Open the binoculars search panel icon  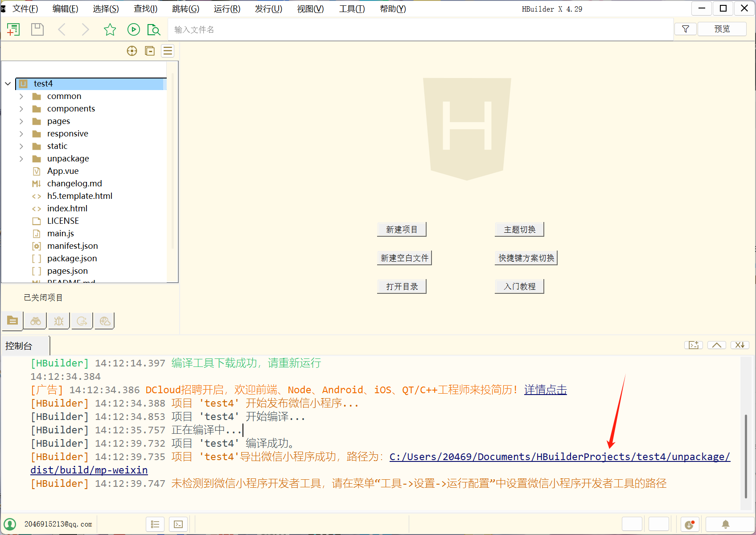[x=36, y=321]
